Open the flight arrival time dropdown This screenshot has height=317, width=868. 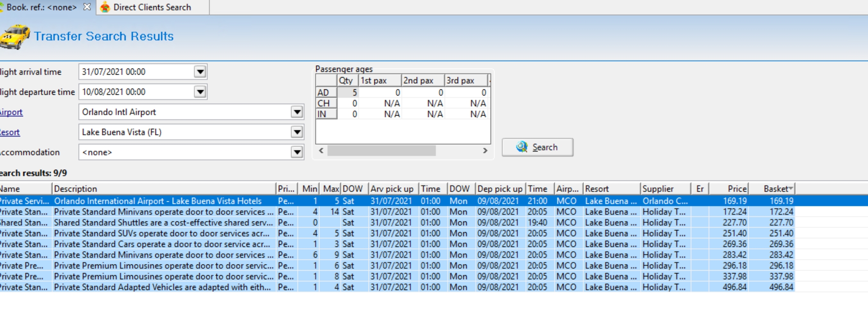(x=200, y=72)
